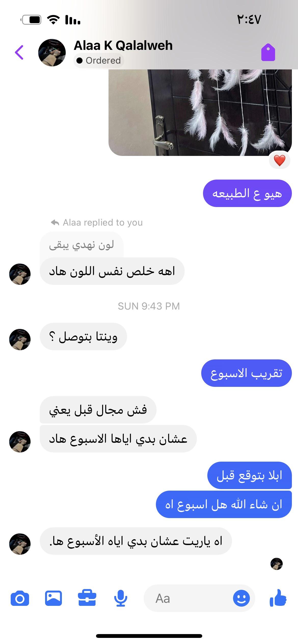Tap the small seen-receipt avatar
This screenshot has height=644, width=298.
277,564
